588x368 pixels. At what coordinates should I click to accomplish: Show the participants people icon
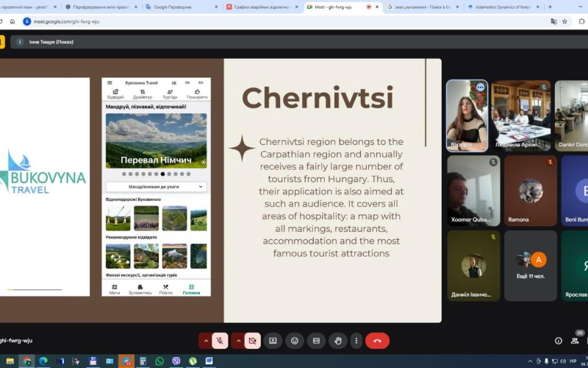578,341
